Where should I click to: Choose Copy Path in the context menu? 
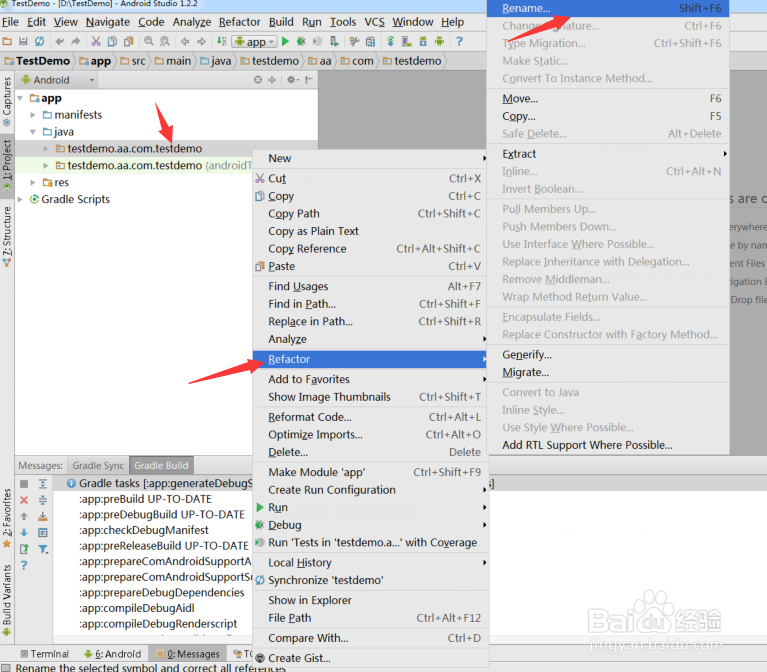coord(370,214)
